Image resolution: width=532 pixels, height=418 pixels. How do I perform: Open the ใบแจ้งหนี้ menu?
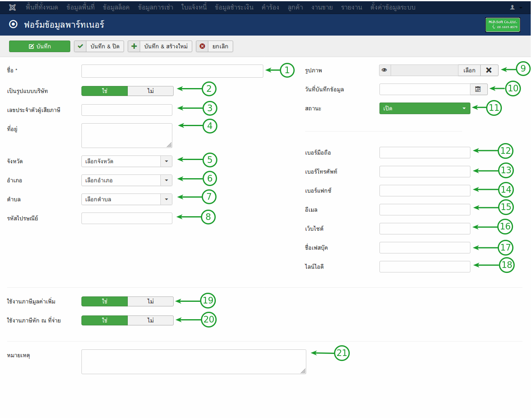(194, 7)
